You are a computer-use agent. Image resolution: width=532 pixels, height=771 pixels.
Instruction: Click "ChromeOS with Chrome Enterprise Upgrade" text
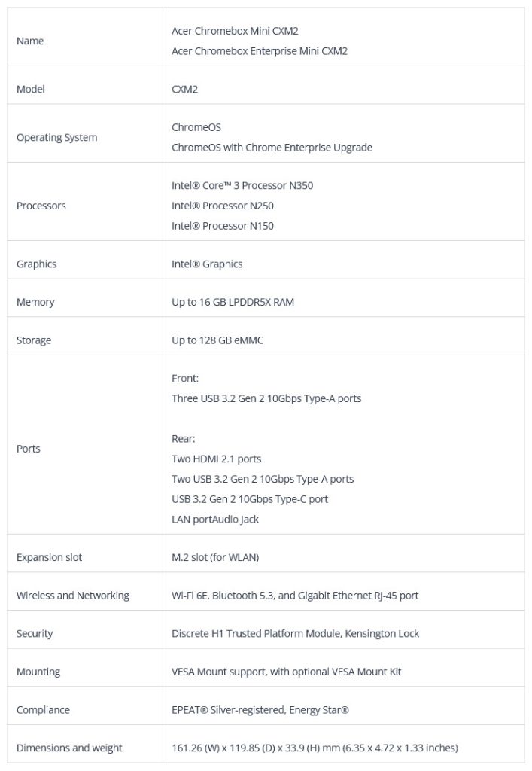(x=272, y=148)
